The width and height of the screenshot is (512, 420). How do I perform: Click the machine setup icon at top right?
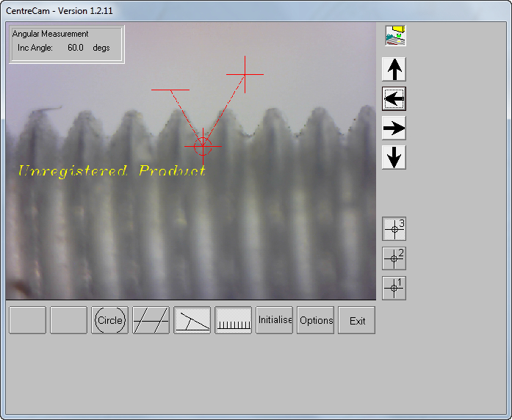395,35
